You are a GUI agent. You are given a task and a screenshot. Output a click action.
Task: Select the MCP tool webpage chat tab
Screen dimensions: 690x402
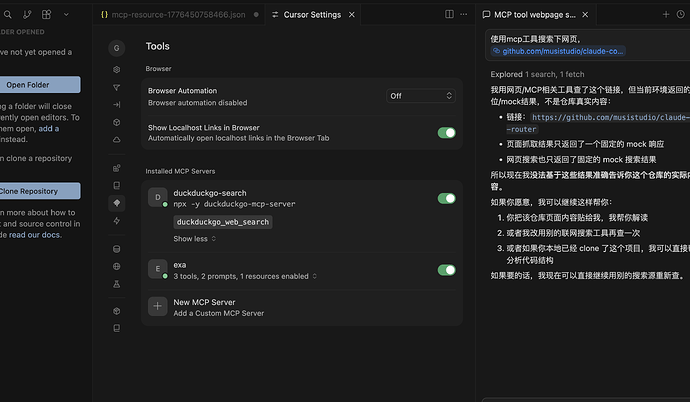(534, 15)
